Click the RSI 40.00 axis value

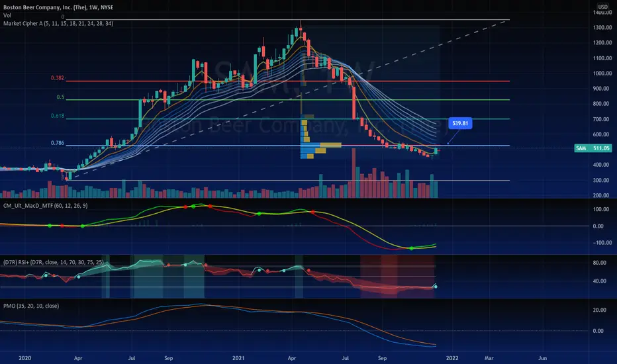coord(600,281)
